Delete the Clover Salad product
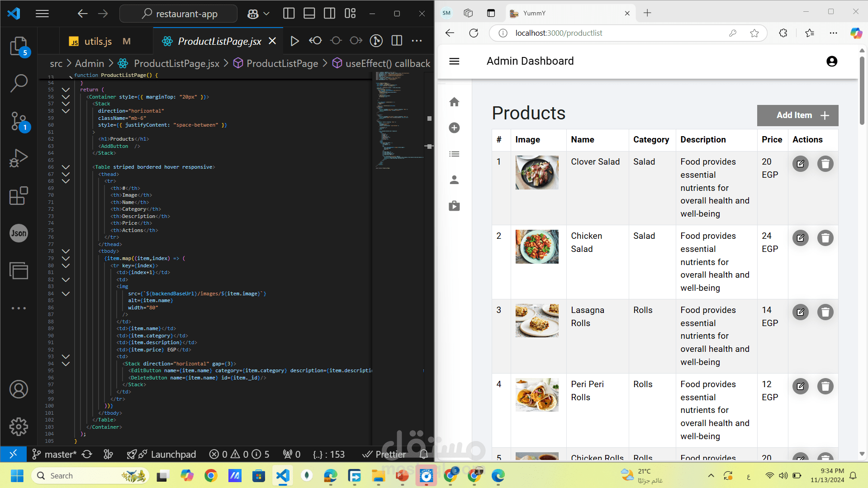Image resolution: width=868 pixels, height=488 pixels. (x=825, y=164)
